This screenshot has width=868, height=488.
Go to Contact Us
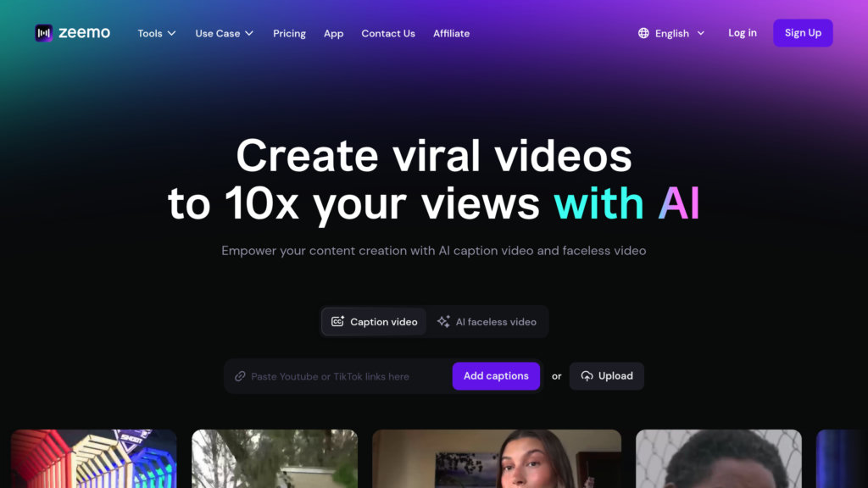click(388, 33)
